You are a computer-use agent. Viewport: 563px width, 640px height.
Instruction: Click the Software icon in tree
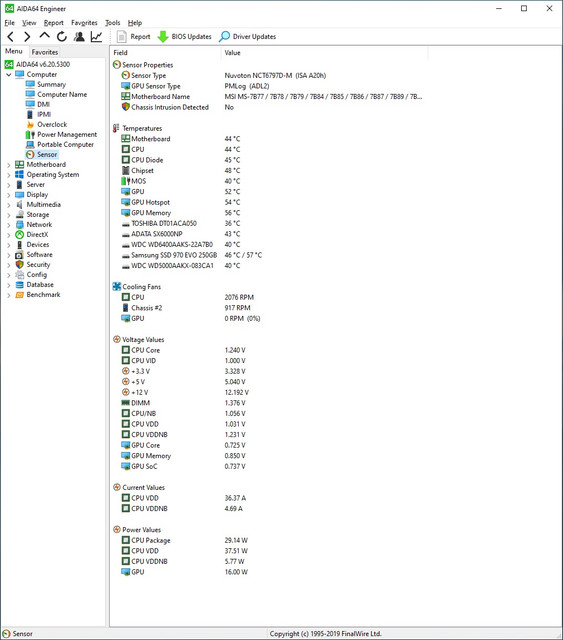(x=19, y=255)
